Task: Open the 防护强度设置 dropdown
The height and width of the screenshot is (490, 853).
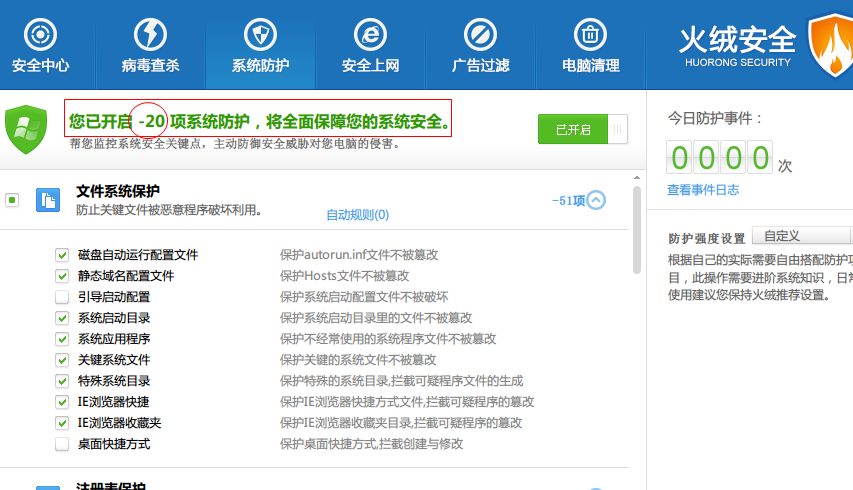Action: tap(802, 237)
